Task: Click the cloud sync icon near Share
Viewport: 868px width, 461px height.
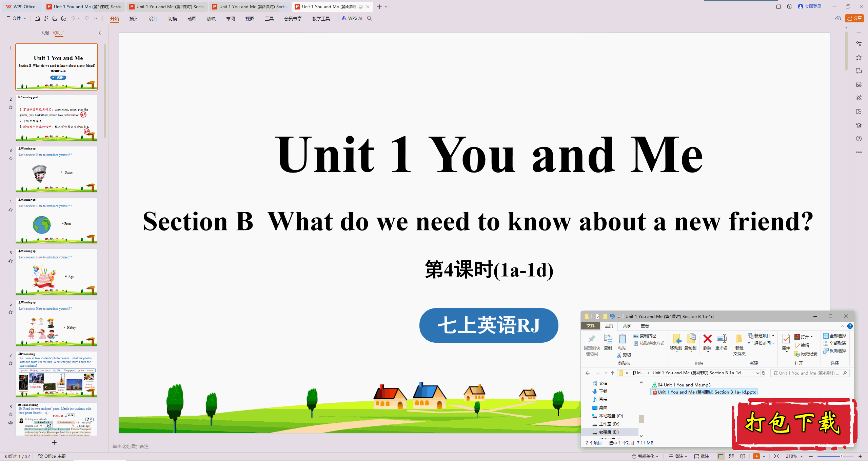Action: pos(838,18)
